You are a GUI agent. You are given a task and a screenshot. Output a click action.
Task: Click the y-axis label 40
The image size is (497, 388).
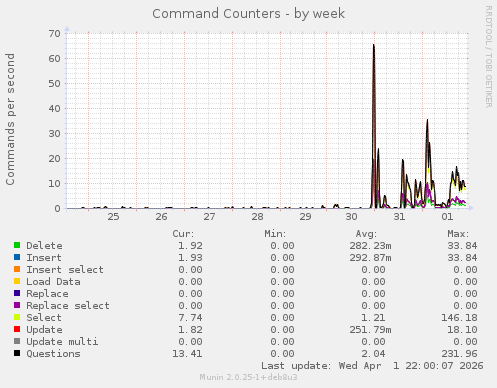(x=54, y=109)
